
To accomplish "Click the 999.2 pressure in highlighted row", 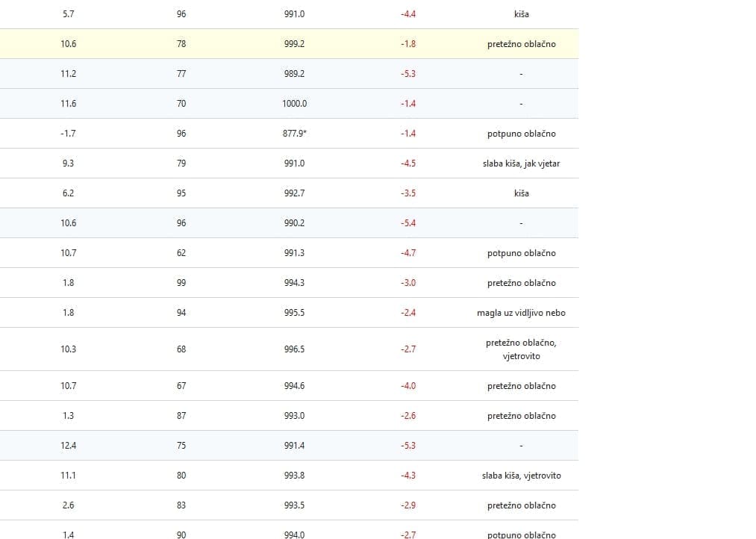I will click(294, 44).
